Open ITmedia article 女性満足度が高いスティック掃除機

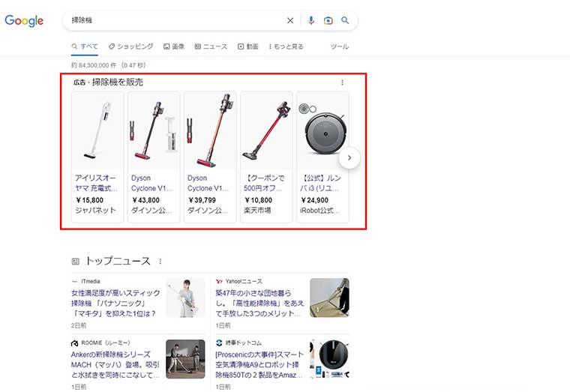coord(115,303)
